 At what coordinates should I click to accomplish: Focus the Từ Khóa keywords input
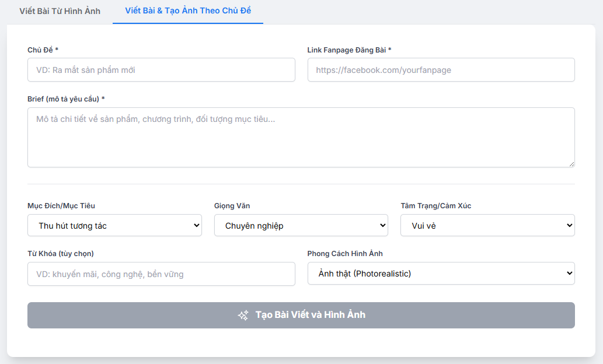(x=161, y=274)
